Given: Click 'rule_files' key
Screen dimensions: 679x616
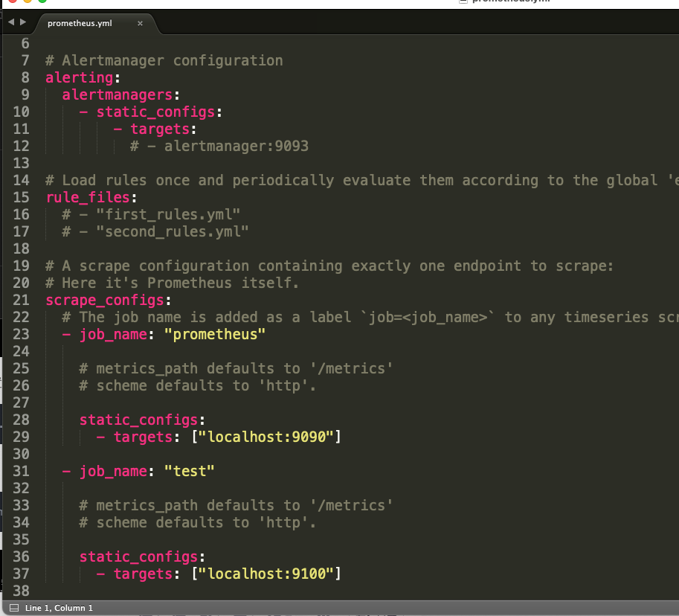Looking at the screenshot, I should pyautogui.click(x=89, y=198).
